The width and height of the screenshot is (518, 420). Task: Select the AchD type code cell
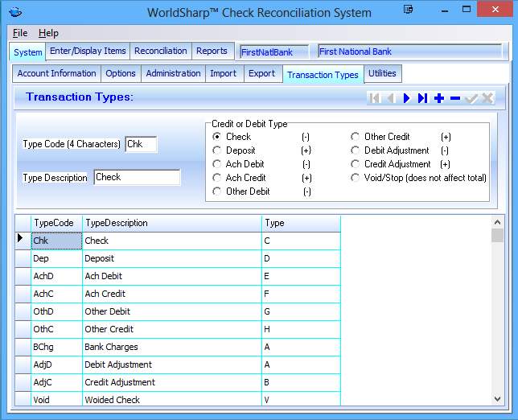pos(56,276)
